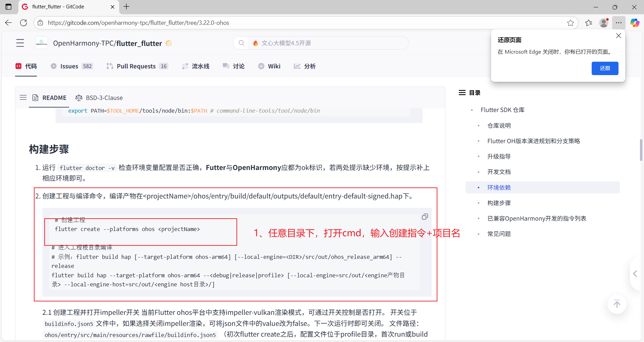
Task: Minimize the browser window
Action: pyautogui.click(x=596, y=7)
